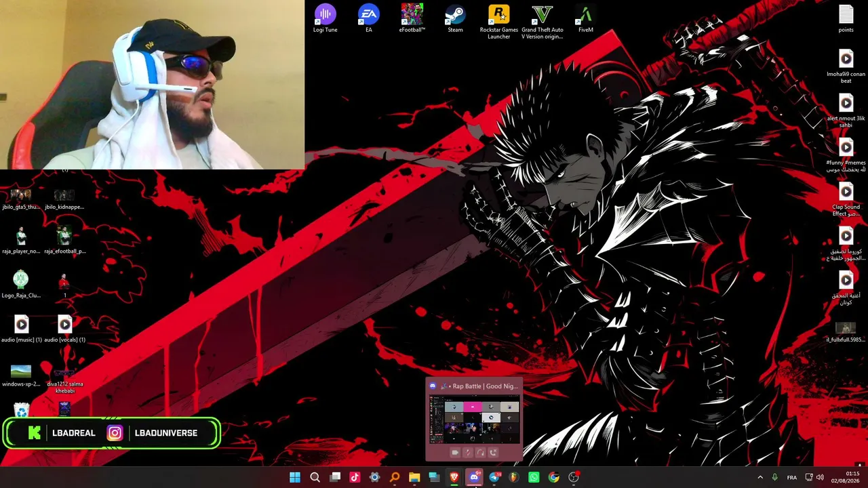
Task: Disconnect the call from Discord preview toolbar
Action: click(494, 453)
